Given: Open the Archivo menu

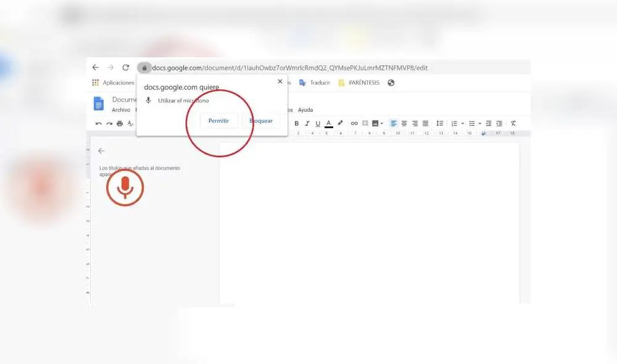Looking at the screenshot, I should pyautogui.click(x=121, y=109).
